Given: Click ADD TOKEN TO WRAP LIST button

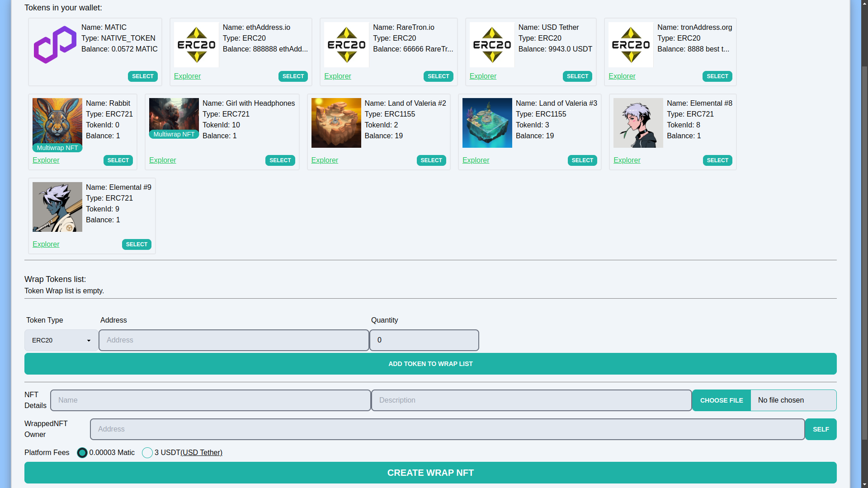Looking at the screenshot, I should click(x=430, y=363).
